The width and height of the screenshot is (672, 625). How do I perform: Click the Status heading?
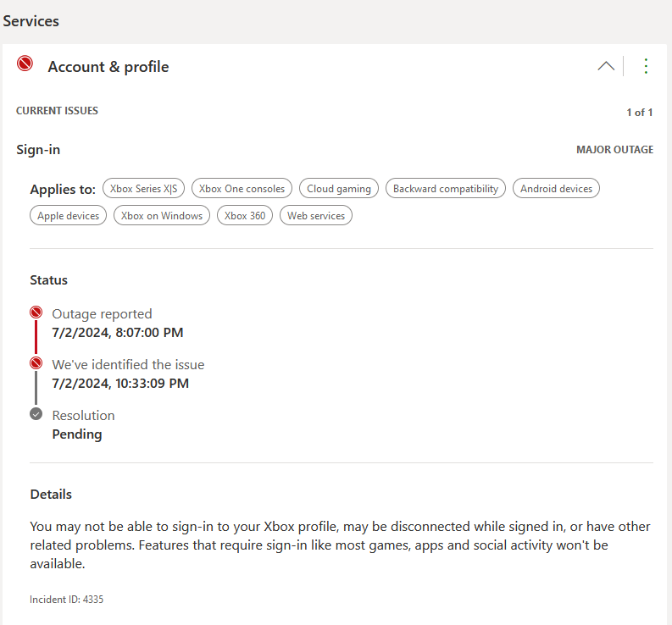point(49,280)
